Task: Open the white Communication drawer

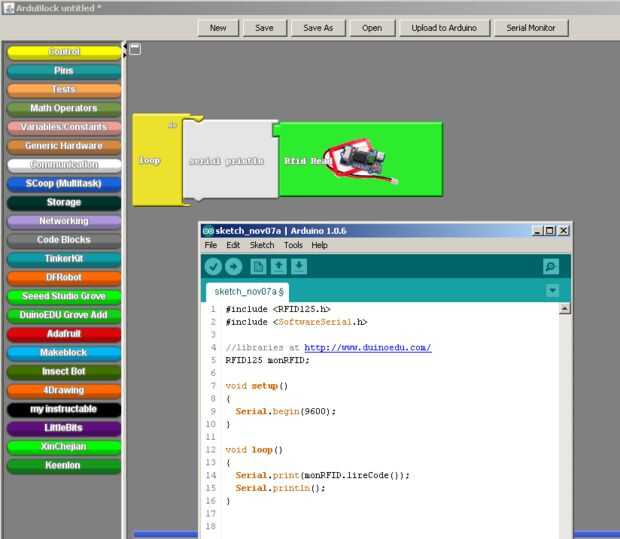Action: [x=64, y=165]
